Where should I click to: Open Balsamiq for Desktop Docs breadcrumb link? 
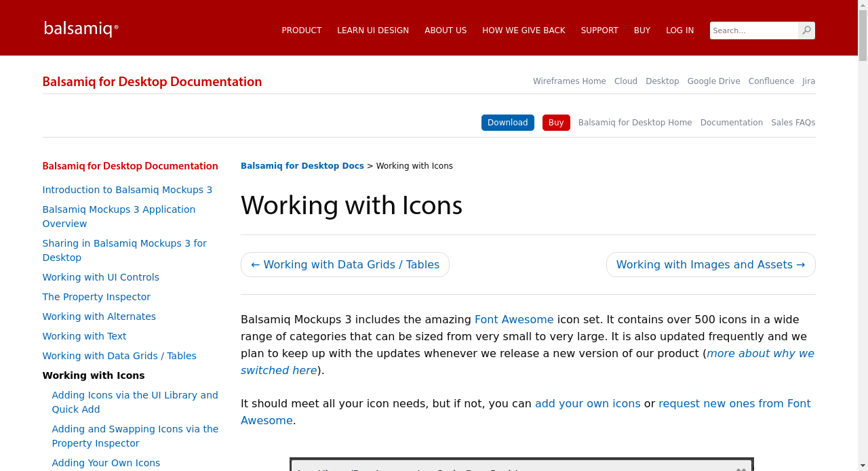click(x=302, y=165)
